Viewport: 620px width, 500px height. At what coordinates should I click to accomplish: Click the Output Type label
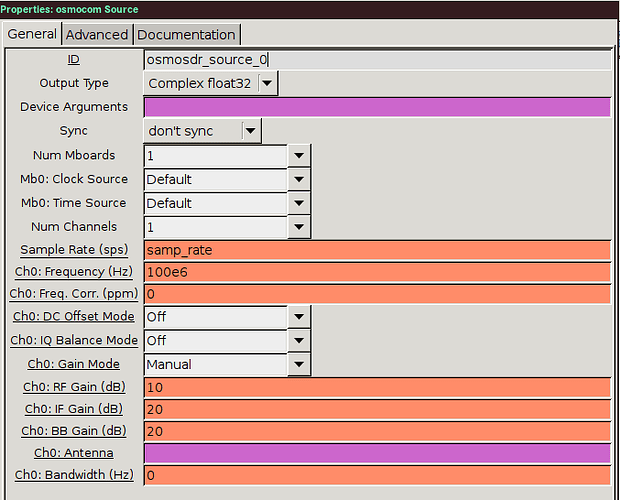pos(74,83)
